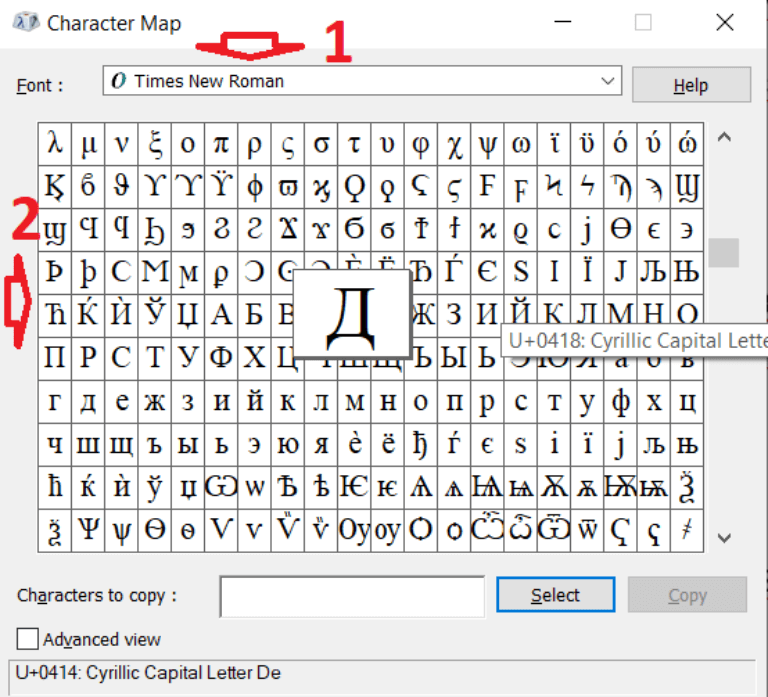Choose the lowercase Cyrillic ш cell
This screenshot has height=697, width=768.
pos(88,445)
